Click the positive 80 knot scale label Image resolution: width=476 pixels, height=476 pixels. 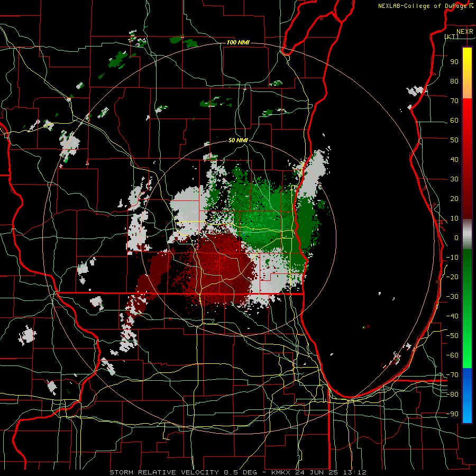454,81
